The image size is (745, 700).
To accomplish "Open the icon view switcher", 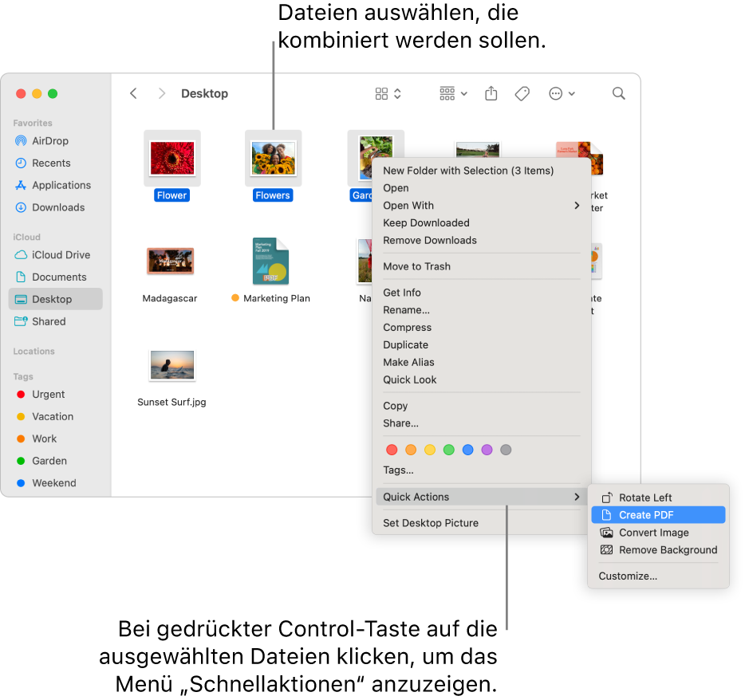I will pyautogui.click(x=388, y=93).
